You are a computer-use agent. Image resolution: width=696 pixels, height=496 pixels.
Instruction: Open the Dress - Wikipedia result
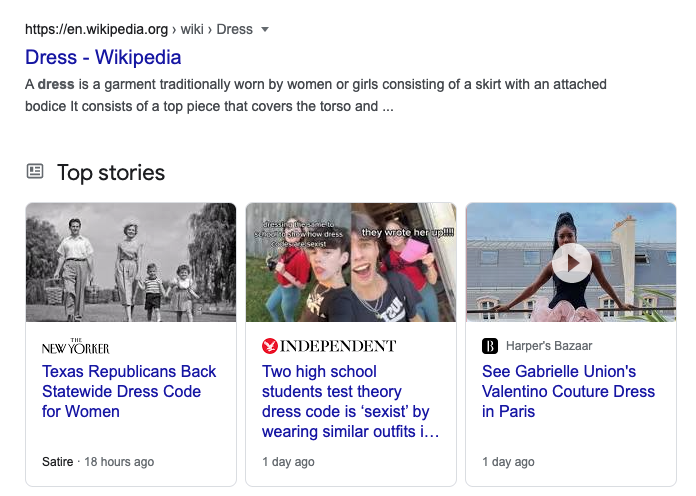pos(103,57)
